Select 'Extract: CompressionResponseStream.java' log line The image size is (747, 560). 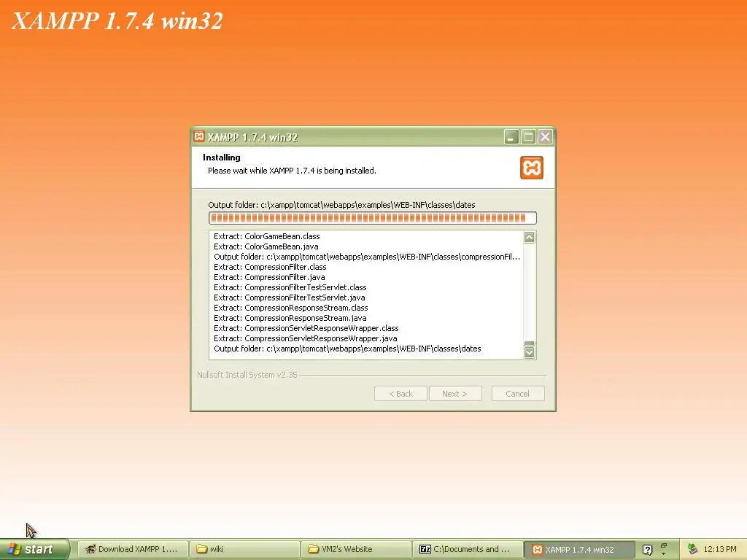[290, 318]
